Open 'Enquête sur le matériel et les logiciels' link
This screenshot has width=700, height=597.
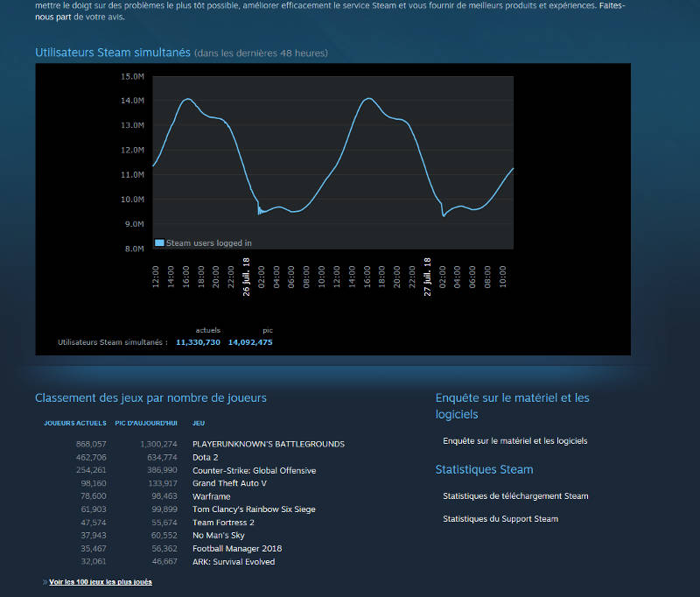(514, 440)
